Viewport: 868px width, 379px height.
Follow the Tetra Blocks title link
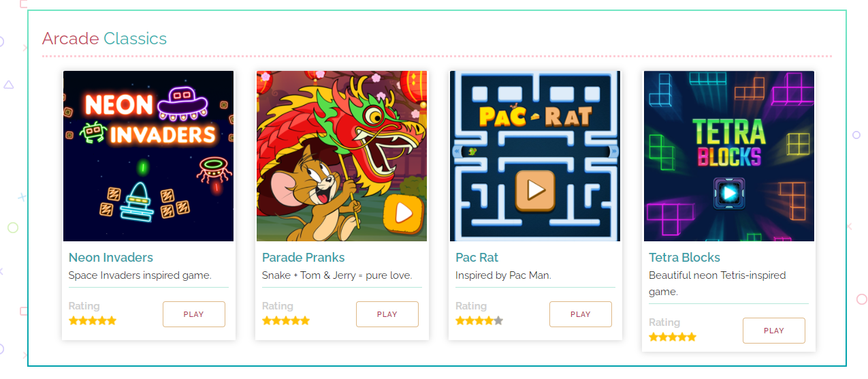click(685, 258)
